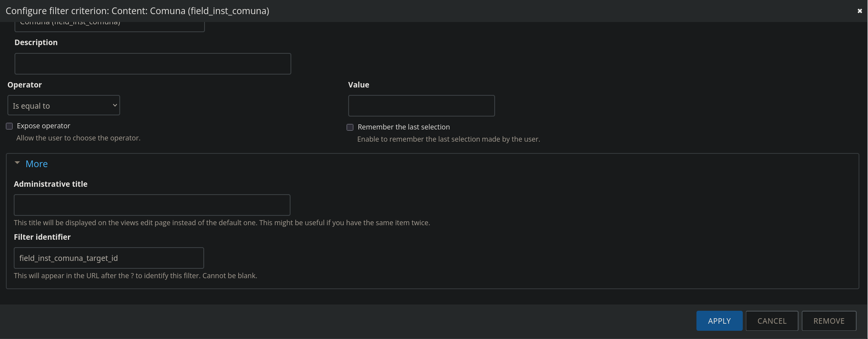Click the Value label heading

pos(358,85)
